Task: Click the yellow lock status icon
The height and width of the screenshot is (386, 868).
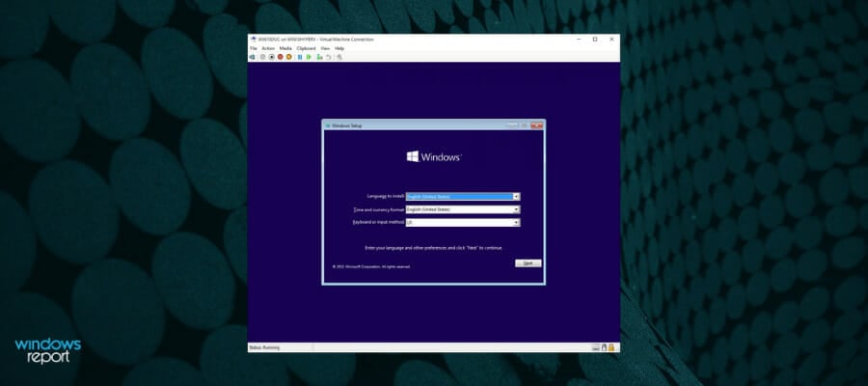Action: (x=611, y=347)
